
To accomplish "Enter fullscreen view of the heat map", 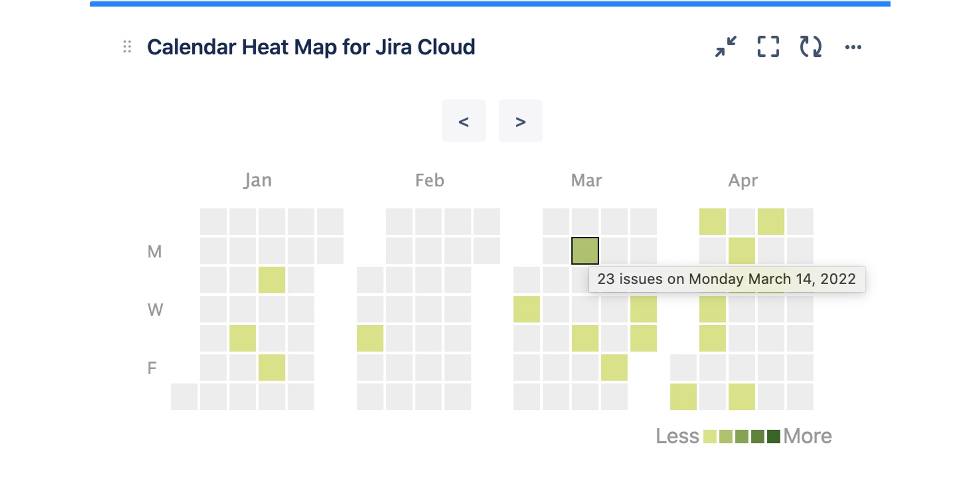I will pos(768,47).
